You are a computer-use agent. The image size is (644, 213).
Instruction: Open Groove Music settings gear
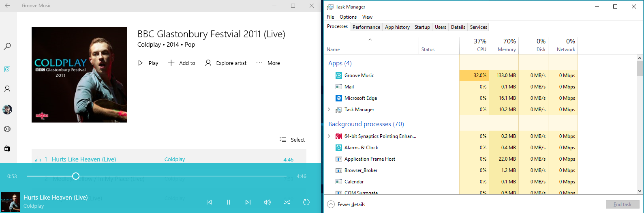click(7, 129)
